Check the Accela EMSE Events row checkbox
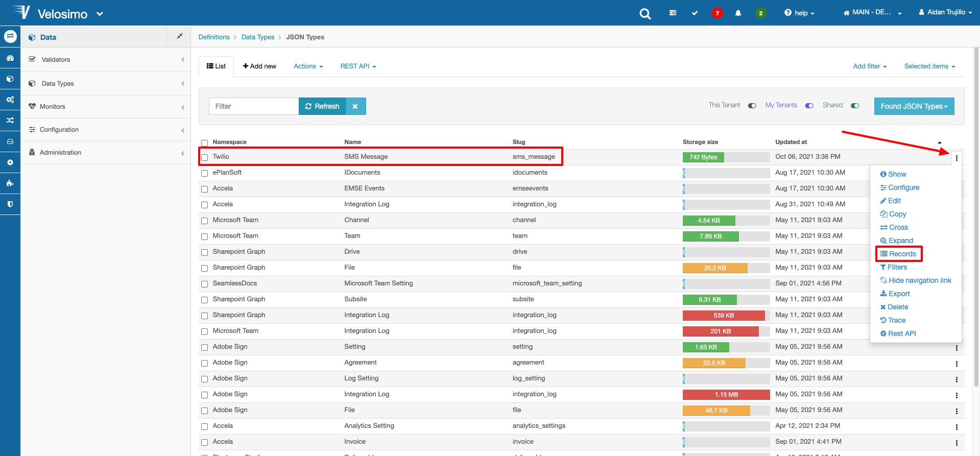This screenshot has height=456, width=980. [204, 189]
